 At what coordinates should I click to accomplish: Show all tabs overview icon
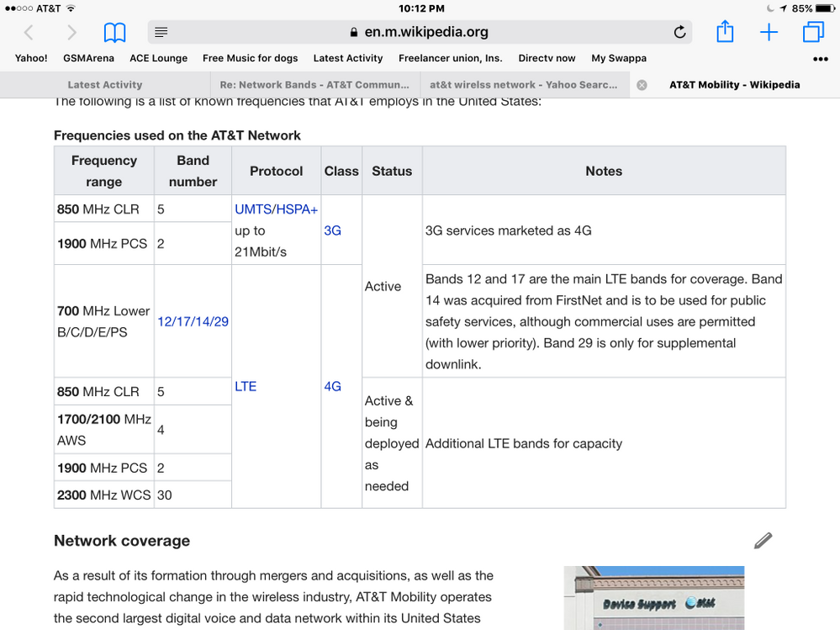tap(813, 33)
